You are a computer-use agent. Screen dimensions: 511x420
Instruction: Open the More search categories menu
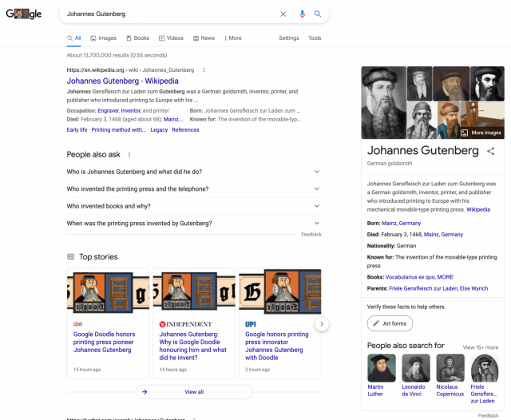tap(233, 38)
